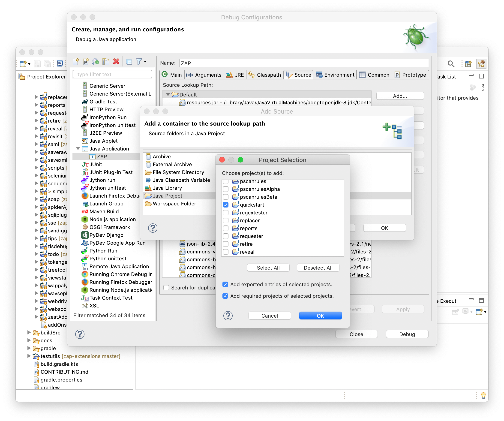Create a new launch configuration prototype
Screen dimensions: 504x421
pyautogui.click(x=86, y=62)
